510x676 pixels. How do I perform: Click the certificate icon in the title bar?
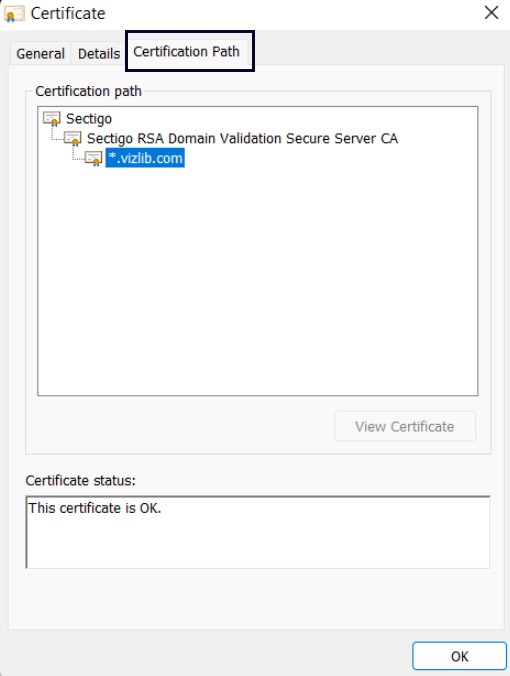coord(13,14)
